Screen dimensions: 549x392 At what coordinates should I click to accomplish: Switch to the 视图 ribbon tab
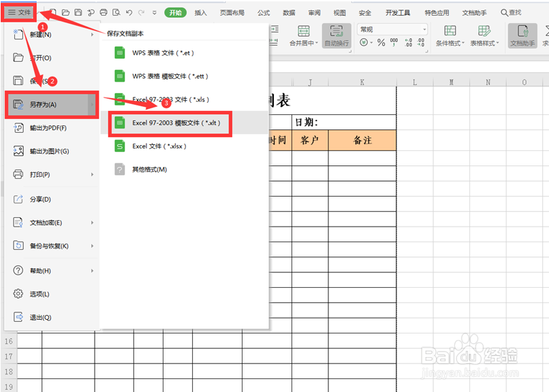(339, 13)
